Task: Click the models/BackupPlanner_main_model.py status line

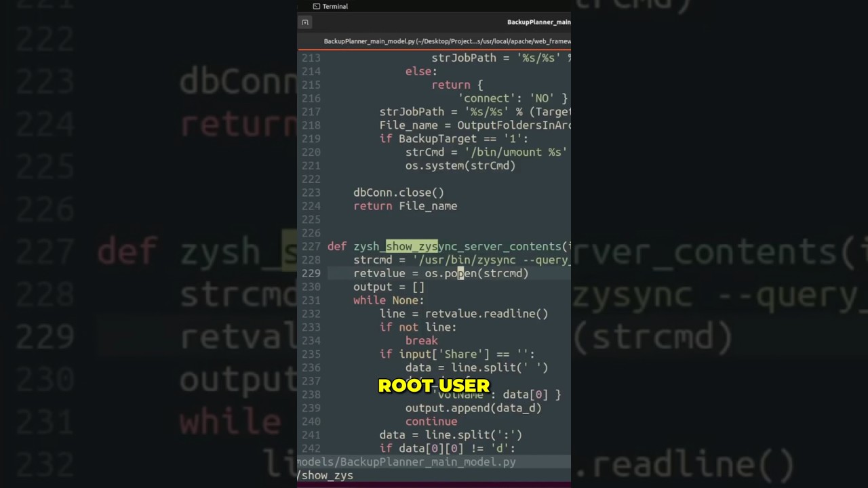Action: 434,462
